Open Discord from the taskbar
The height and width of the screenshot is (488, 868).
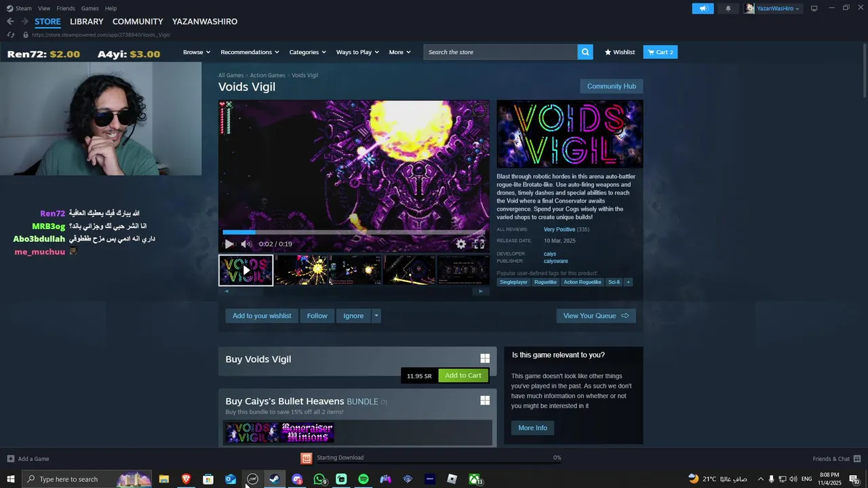pyautogui.click(x=297, y=479)
